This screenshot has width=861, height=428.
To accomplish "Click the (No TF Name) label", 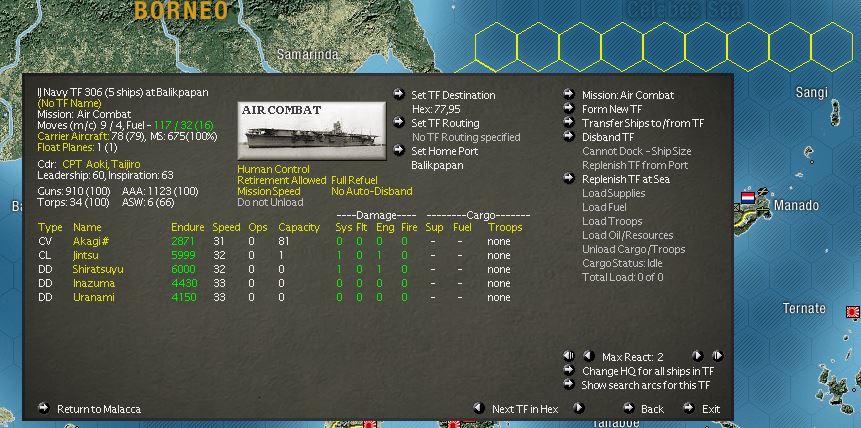I will click(x=69, y=103).
